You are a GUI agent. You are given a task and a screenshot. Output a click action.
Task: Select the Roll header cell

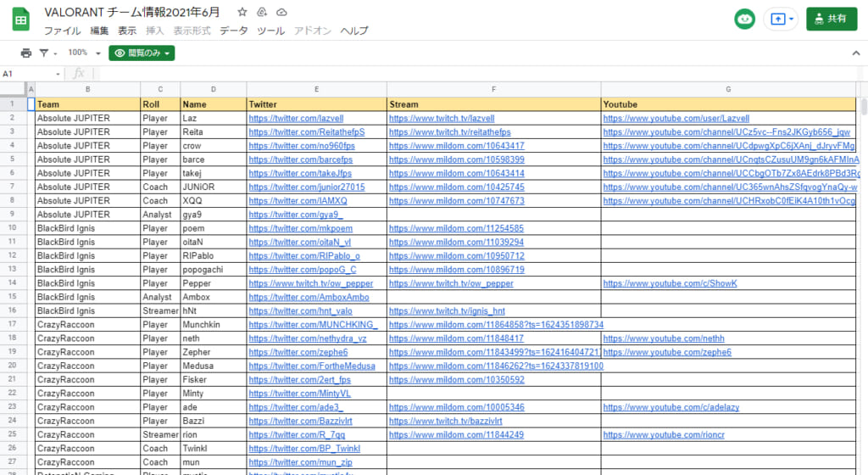click(x=160, y=104)
